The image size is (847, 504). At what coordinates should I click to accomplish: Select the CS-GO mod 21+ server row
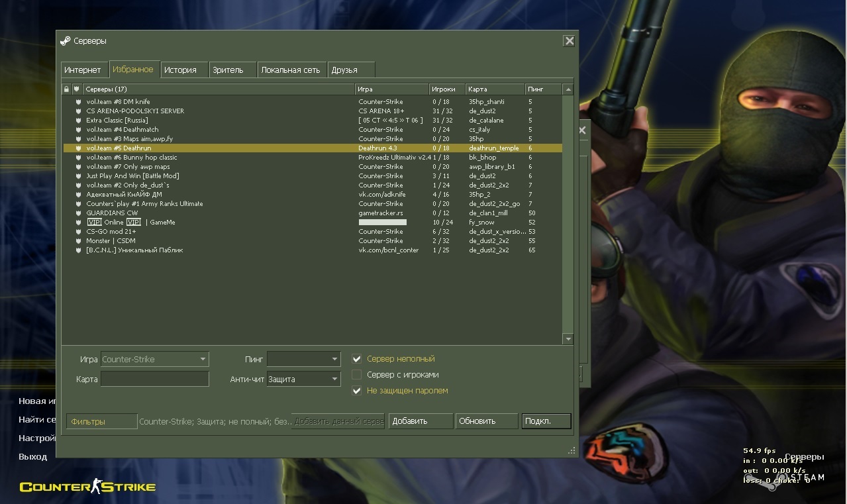(x=313, y=232)
